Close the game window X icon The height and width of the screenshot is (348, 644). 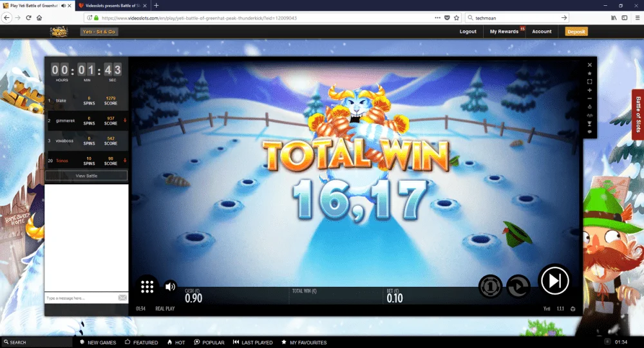pos(589,65)
